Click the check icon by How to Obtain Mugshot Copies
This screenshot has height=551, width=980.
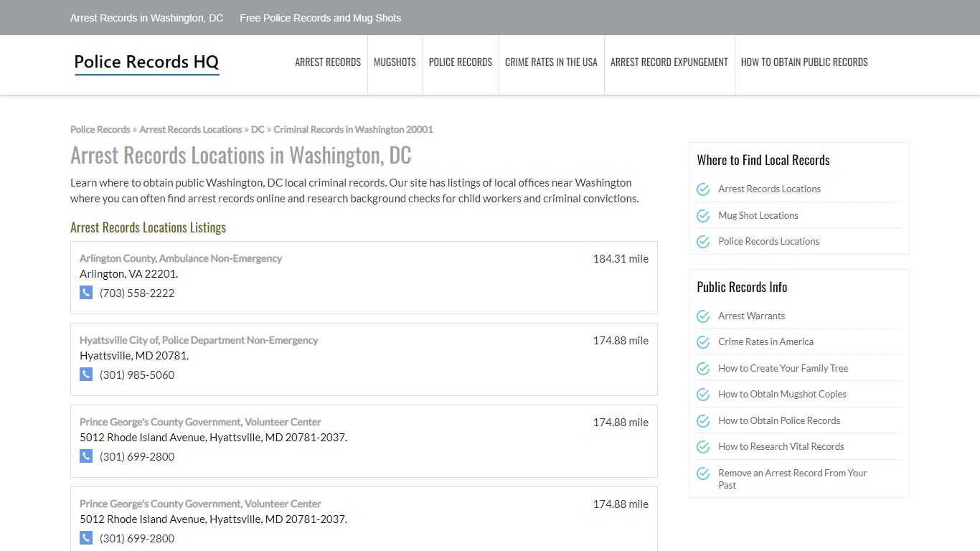[703, 395]
